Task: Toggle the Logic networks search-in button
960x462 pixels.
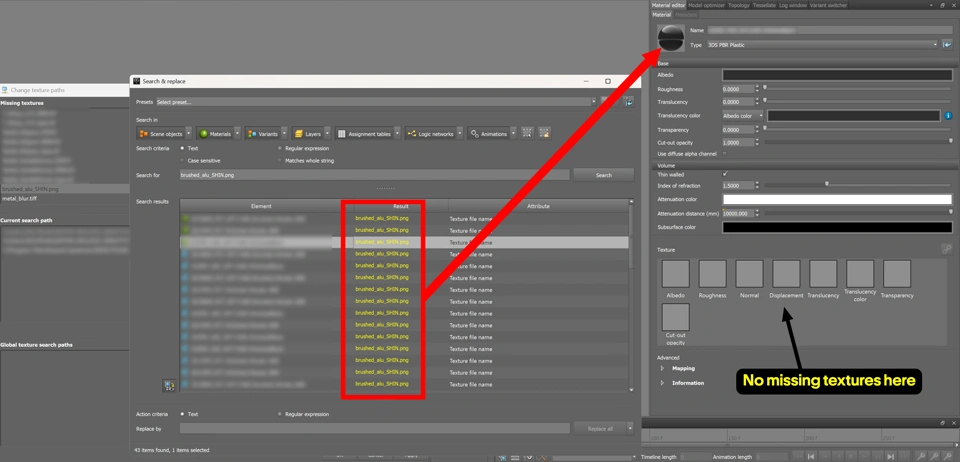Action: pyautogui.click(x=430, y=133)
